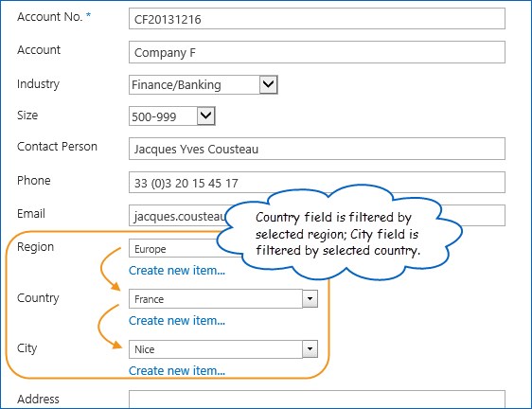Click Create new item link under Region

click(177, 271)
